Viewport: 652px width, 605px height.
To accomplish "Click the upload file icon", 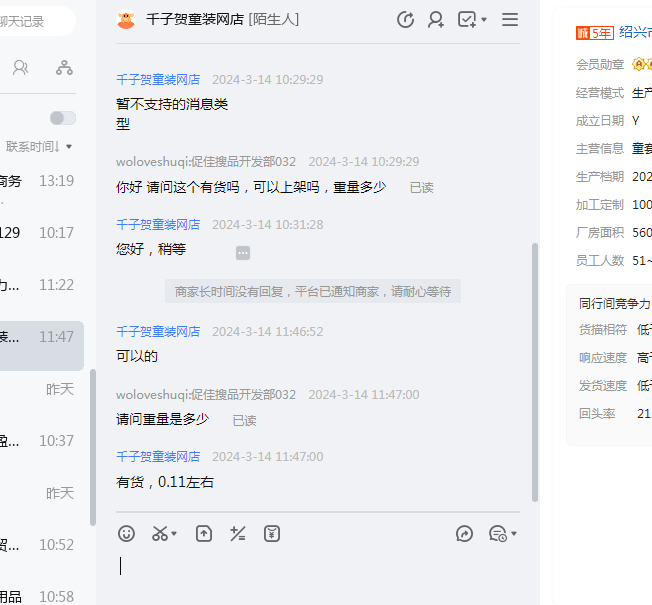I will point(204,534).
